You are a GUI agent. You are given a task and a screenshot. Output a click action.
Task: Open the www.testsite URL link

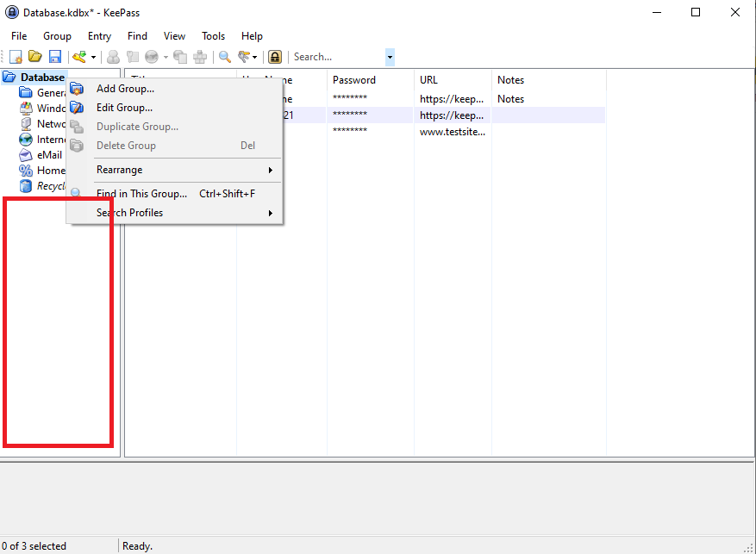tap(453, 131)
